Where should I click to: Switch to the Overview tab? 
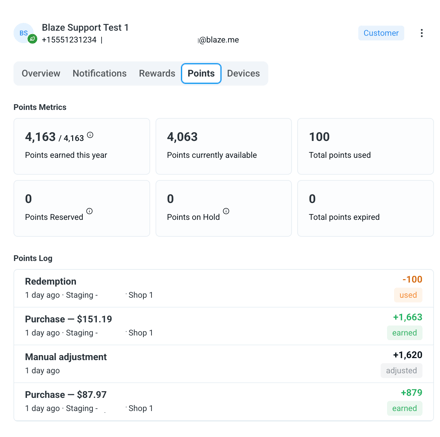[41, 73]
